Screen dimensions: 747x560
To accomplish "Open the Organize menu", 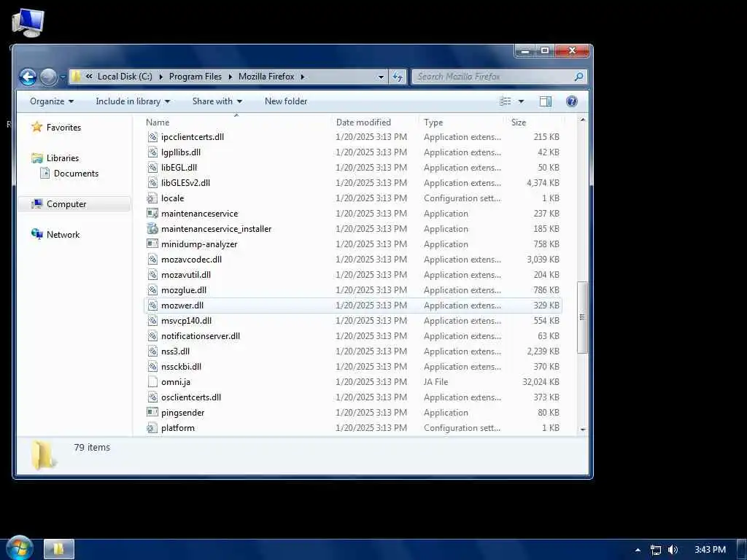I will pyautogui.click(x=52, y=101).
